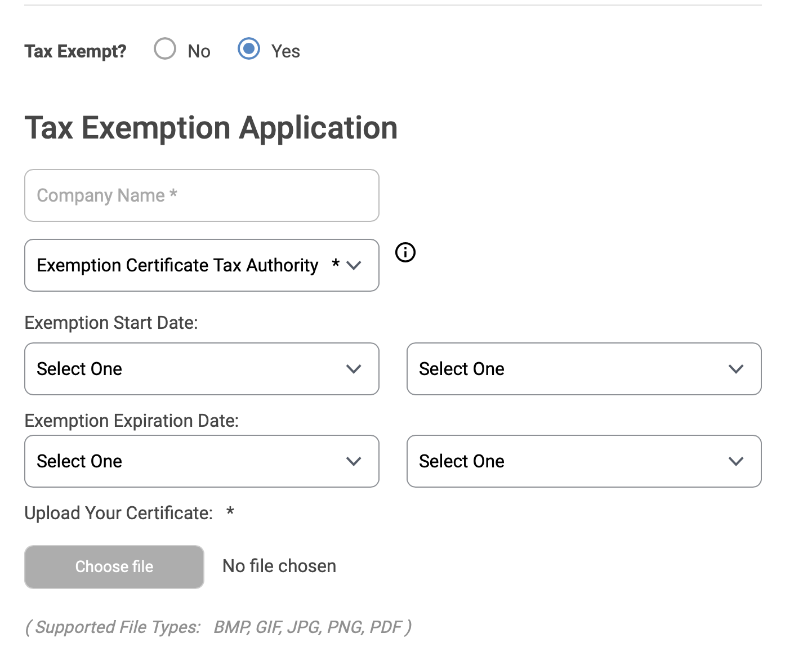
Task: Click the 'Tax Exemption Application' heading
Action: 211,128
